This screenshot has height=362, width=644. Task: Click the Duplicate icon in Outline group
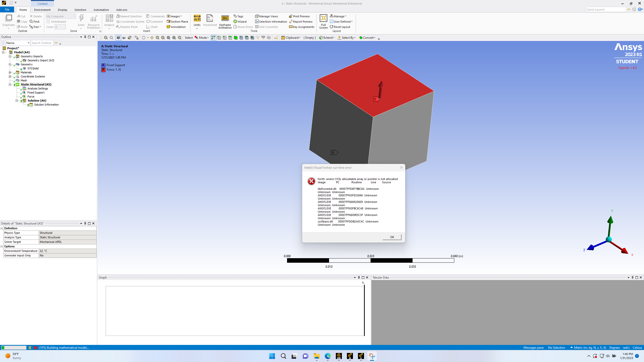pos(9,18)
